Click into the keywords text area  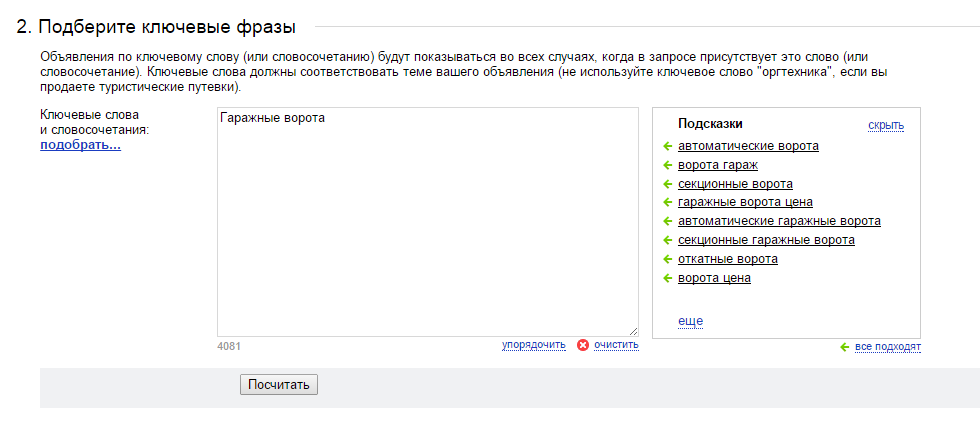pyautogui.click(x=428, y=222)
